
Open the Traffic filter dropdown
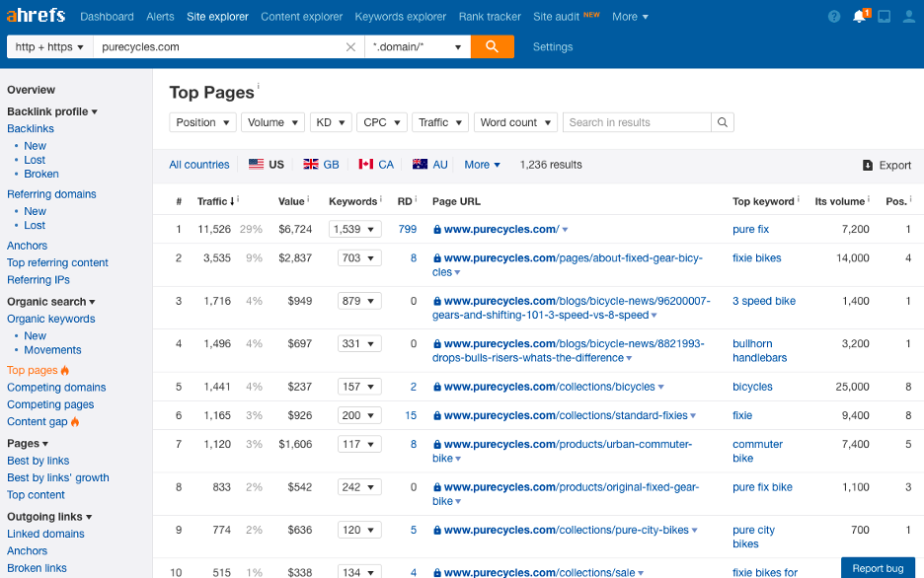click(440, 122)
